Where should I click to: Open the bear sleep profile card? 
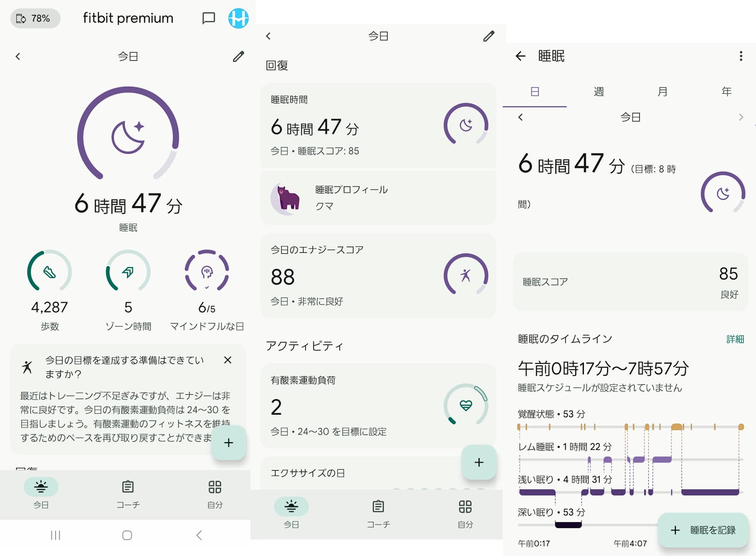point(378,198)
